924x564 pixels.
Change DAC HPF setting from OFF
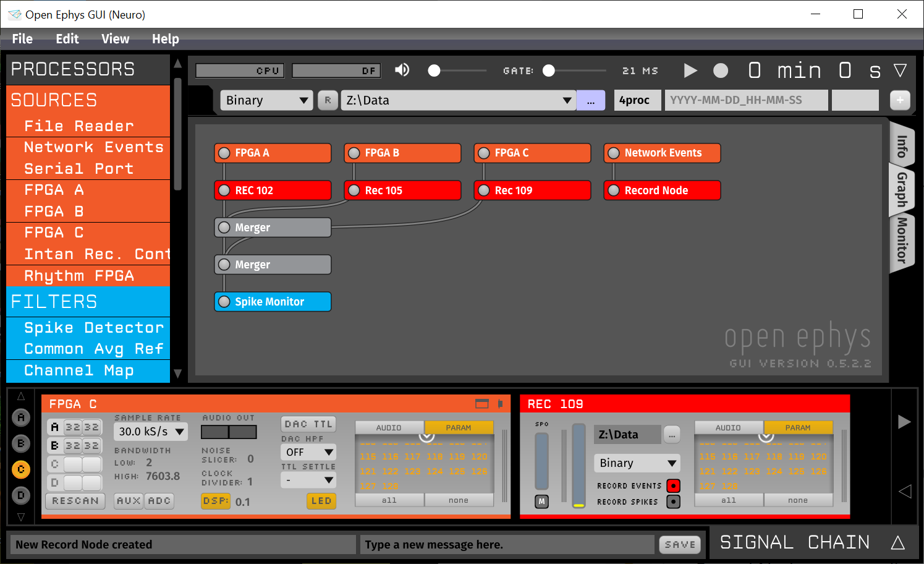(x=308, y=451)
